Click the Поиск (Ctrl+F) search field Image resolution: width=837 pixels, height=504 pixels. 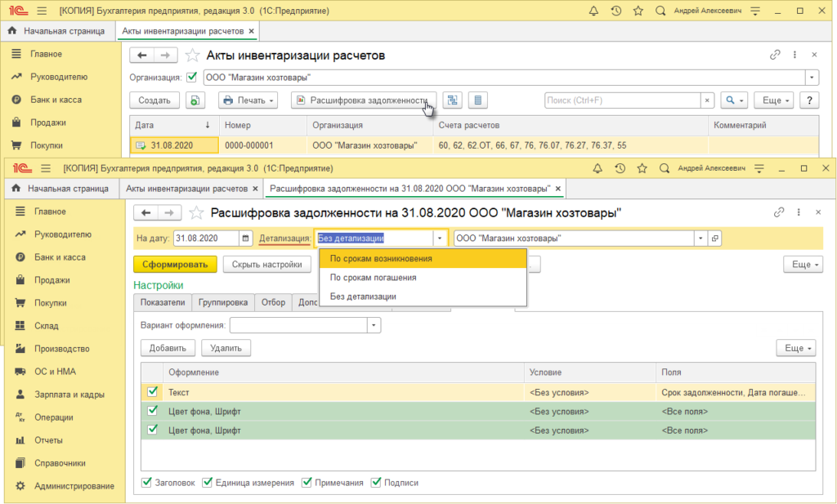(x=623, y=100)
